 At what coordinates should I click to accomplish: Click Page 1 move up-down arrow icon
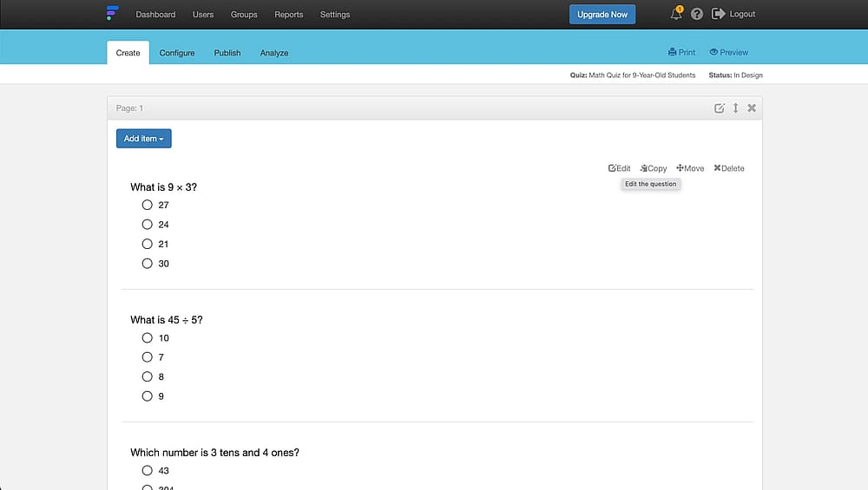[x=736, y=108]
